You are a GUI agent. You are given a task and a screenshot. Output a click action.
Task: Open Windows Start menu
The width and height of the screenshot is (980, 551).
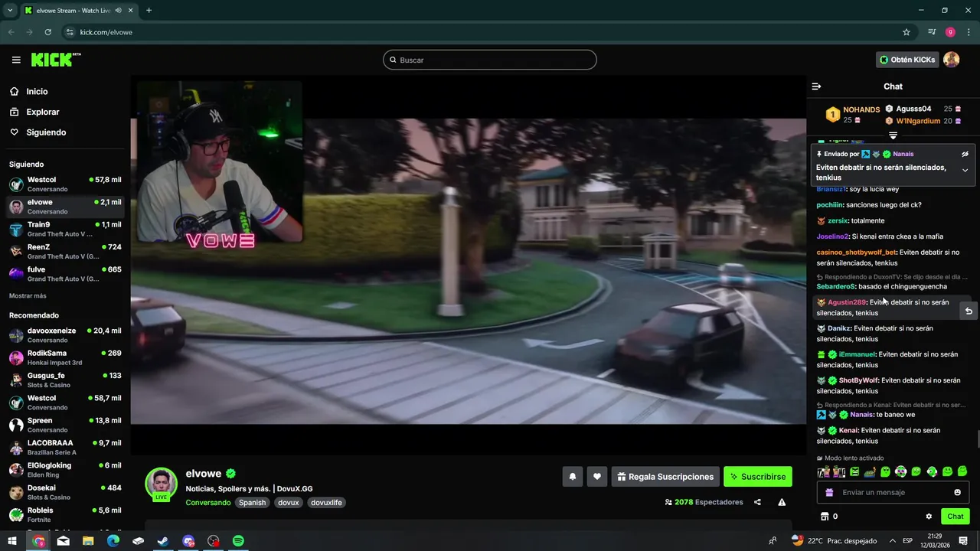[x=12, y=541]
